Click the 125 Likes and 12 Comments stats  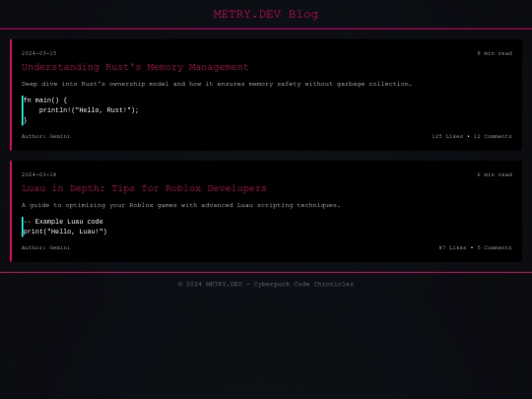tap(472, 136)
